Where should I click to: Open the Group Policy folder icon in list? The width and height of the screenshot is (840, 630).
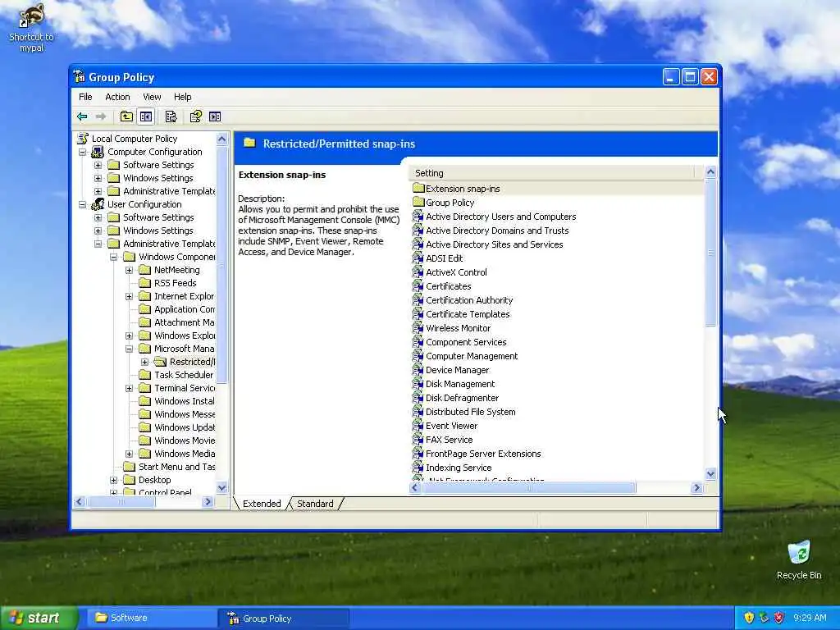(x=418, y=203)
